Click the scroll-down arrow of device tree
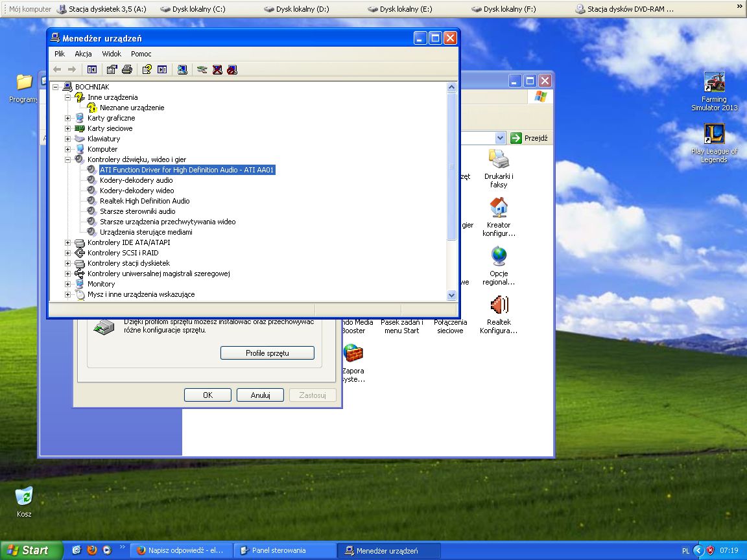 (451, 296)
